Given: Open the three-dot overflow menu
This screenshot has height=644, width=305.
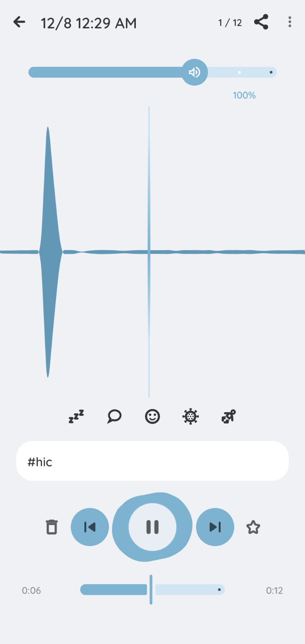Looking at the screenshot, I should point(289,22).
